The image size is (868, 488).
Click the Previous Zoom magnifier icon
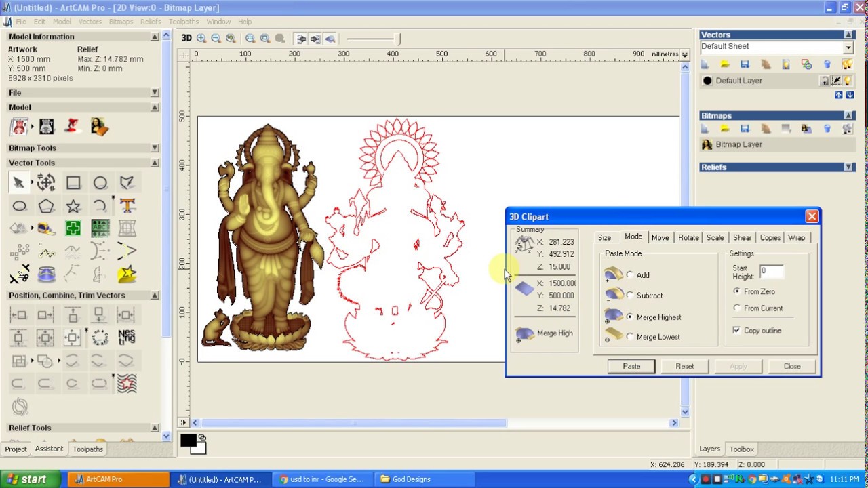tap(231, 39)
